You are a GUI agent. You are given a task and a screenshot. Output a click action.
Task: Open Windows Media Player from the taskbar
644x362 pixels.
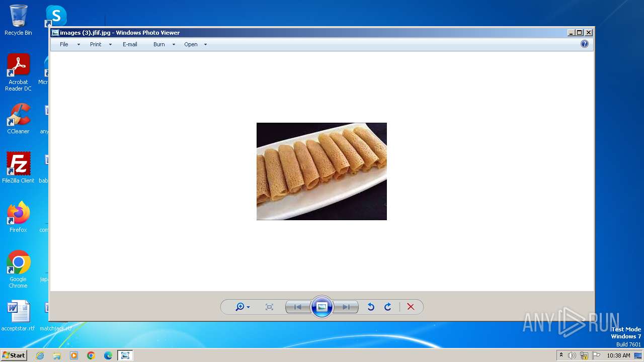[x=74, y=355]
